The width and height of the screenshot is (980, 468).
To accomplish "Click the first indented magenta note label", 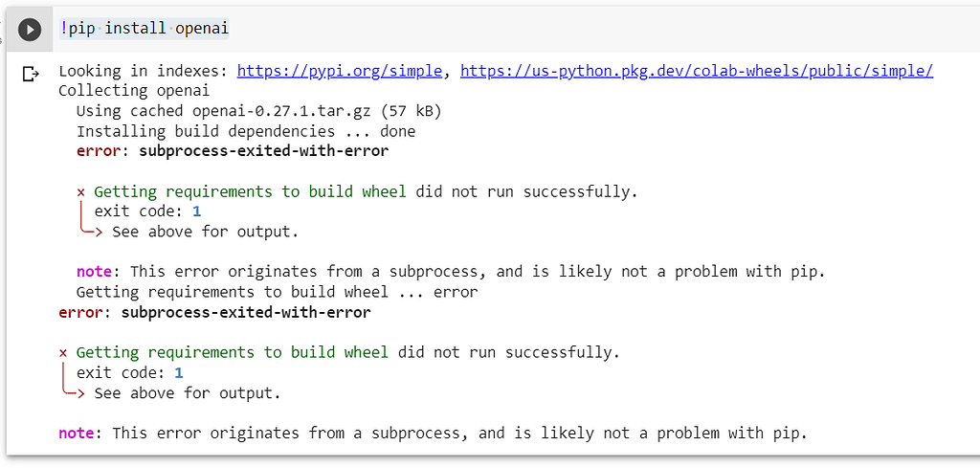I will (x=94, y=272).
